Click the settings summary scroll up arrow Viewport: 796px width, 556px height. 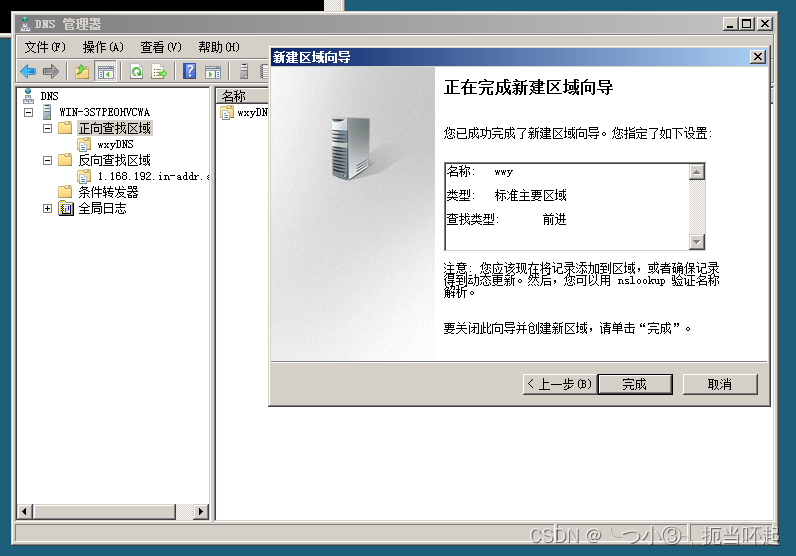click(696, 172)
